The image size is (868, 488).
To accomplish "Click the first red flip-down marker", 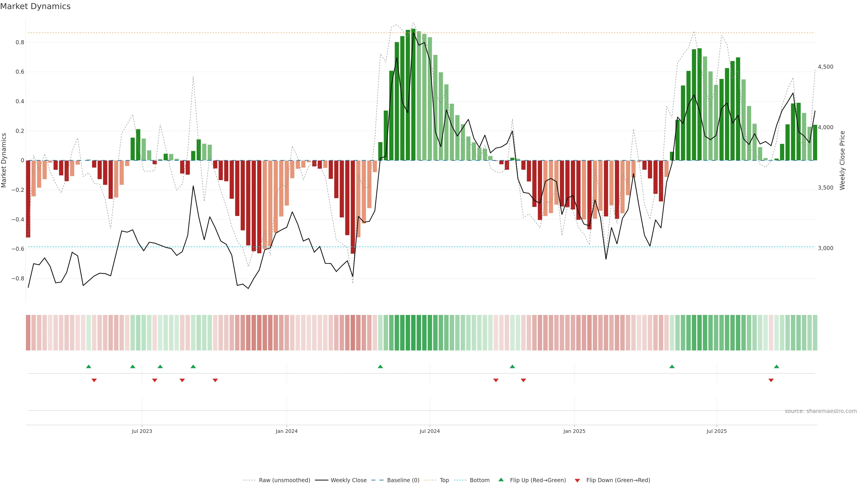I will (94, 380).
